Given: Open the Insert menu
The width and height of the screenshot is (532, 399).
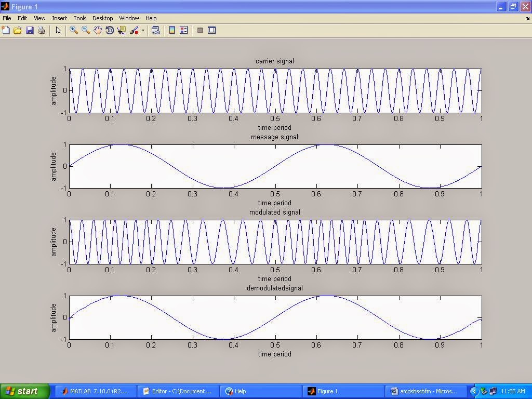Looking at the screenshot, I should pos(59,18).
